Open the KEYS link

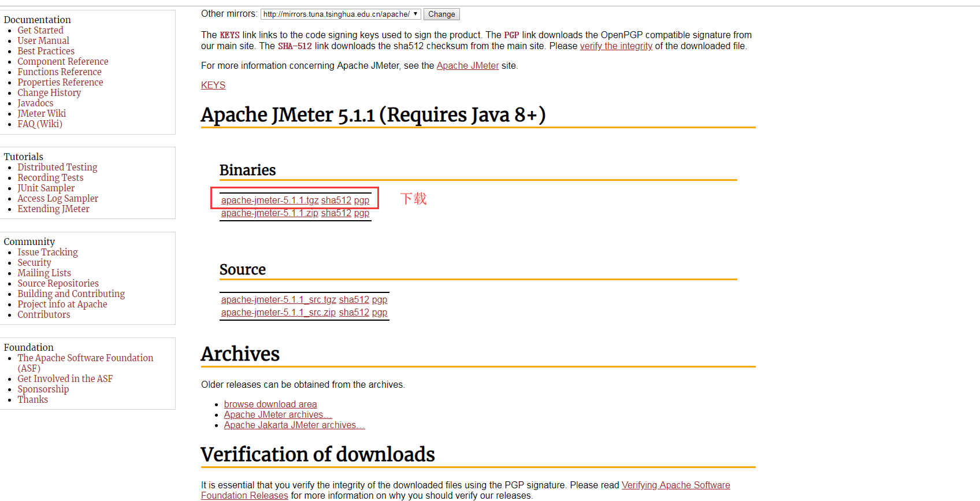click(x=213, y=85)
